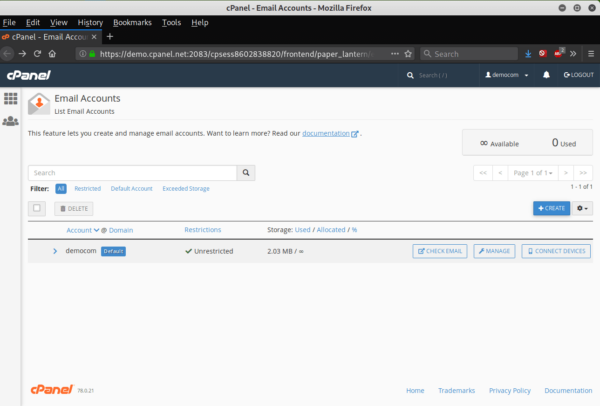Go forward in browser history

[x=22, y=54]
